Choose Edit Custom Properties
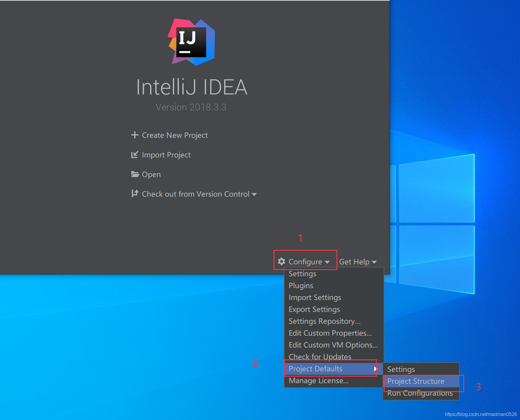 (x=330, y=333)
